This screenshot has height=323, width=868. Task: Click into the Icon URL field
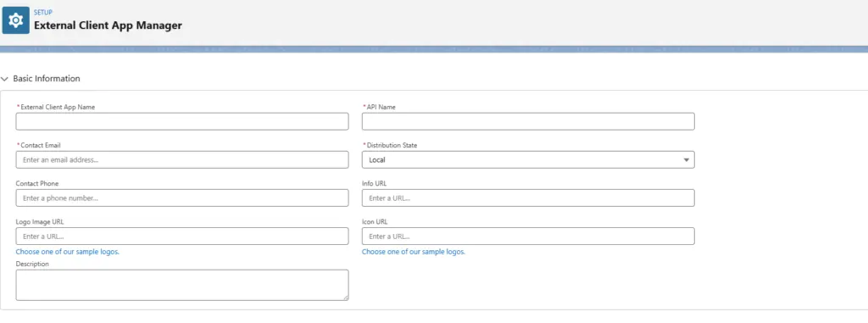point(528,236)
